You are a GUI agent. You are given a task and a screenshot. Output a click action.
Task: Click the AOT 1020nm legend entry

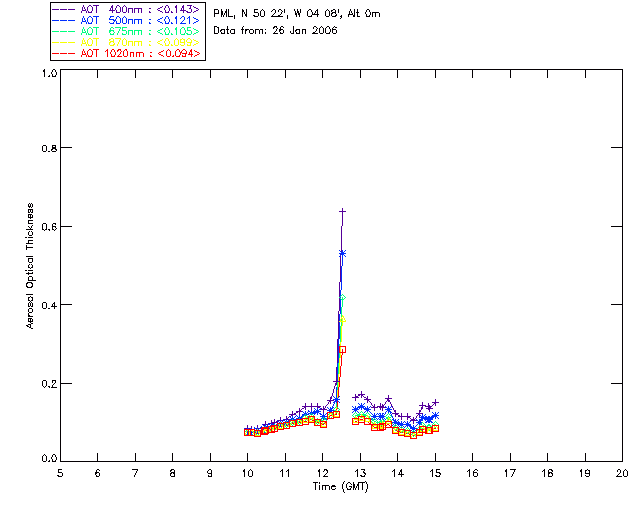pos(126,53)
